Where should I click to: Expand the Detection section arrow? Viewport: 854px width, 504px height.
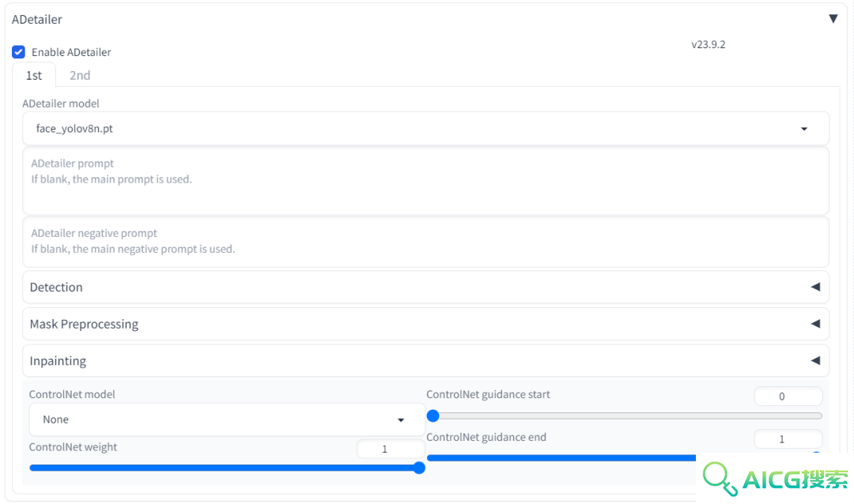815,287
